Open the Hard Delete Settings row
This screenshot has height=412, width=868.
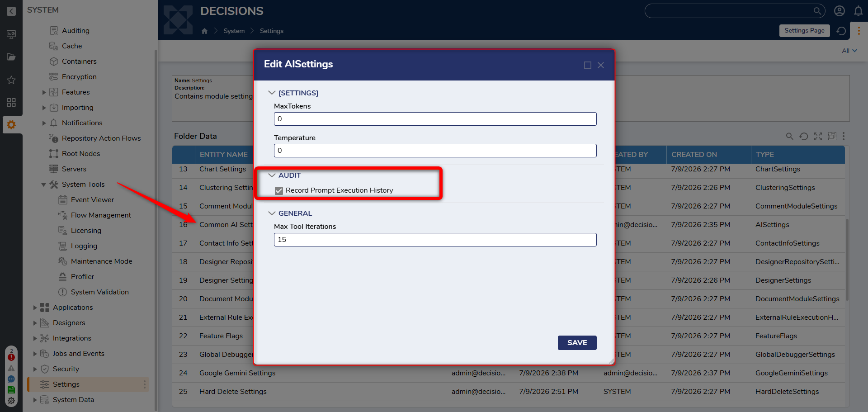[x=508, y=392]
